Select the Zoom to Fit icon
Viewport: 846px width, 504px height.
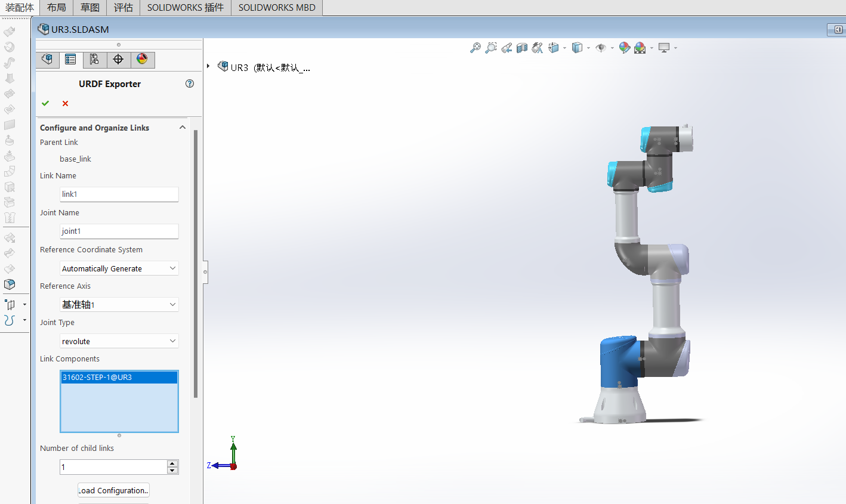coord(475,48)
